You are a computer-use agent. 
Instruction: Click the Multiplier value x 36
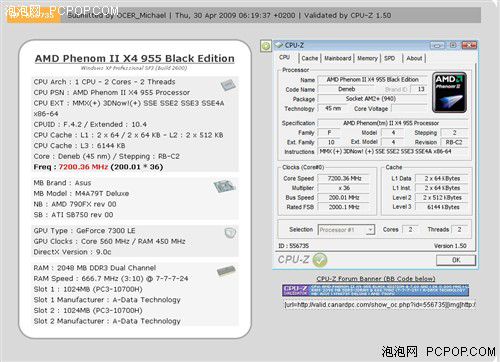click(344, 188)
